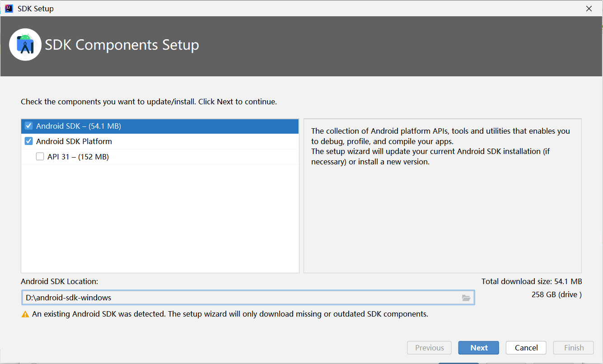This screenshot has height=364, width=603.
Task: Select the Android SDK Platform row
Action: pos(160,141)
